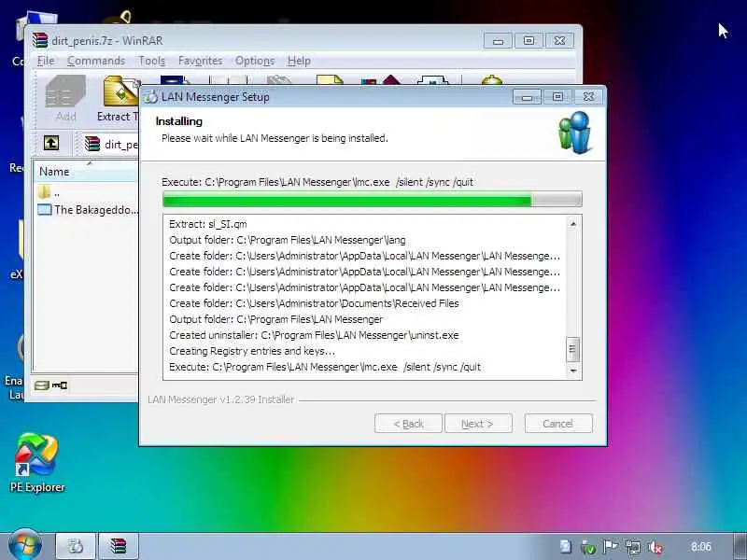Click the taskbar clock showing 8:06
The width and height of the screenshot is (747, 560).
click(x=701, y=547)
